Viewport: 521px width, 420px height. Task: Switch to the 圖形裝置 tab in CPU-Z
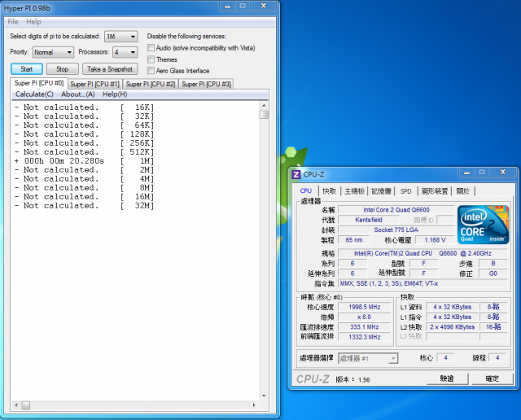(435, 191)
